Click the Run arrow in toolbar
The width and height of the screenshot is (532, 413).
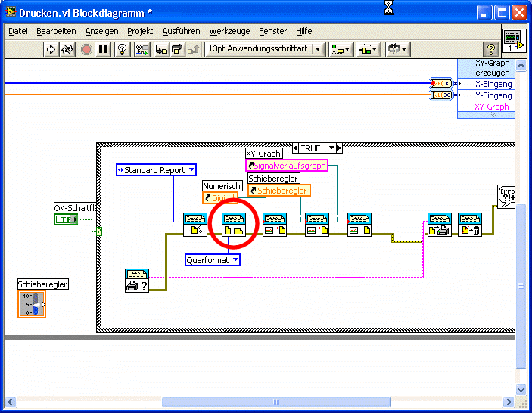click(x=51, y=49)
